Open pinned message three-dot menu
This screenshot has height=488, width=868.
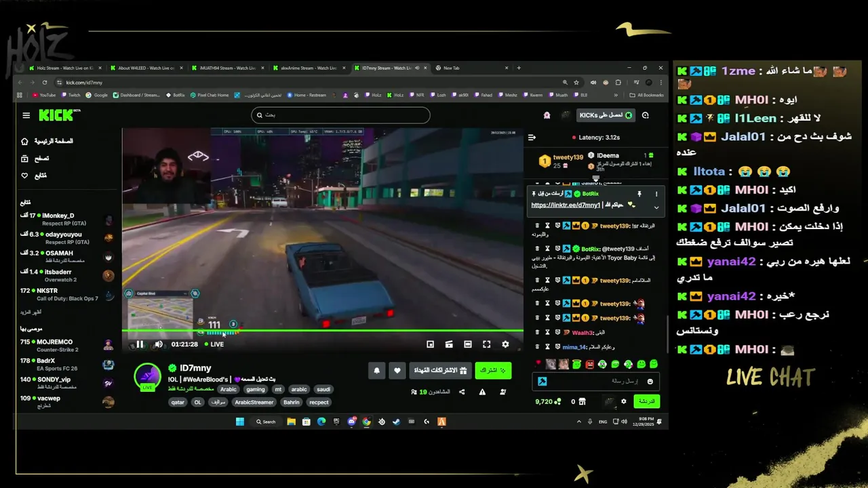[x=656, y=194]
